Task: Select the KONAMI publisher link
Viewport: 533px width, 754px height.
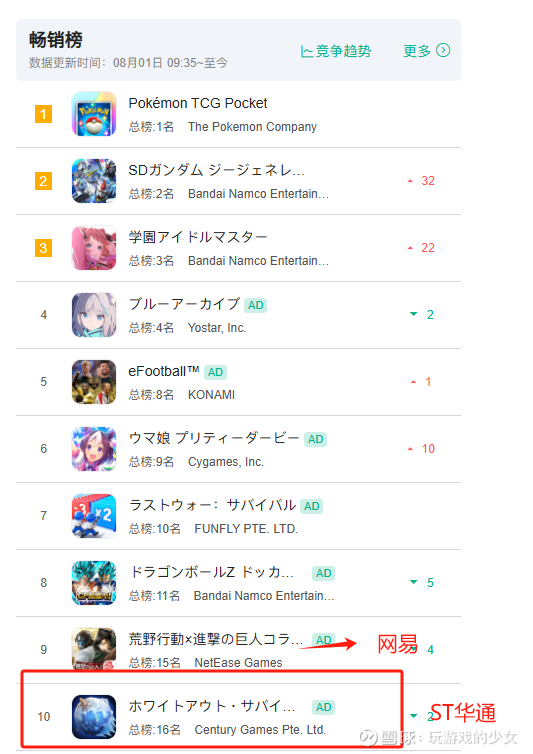Action: [x=211, y=395]
